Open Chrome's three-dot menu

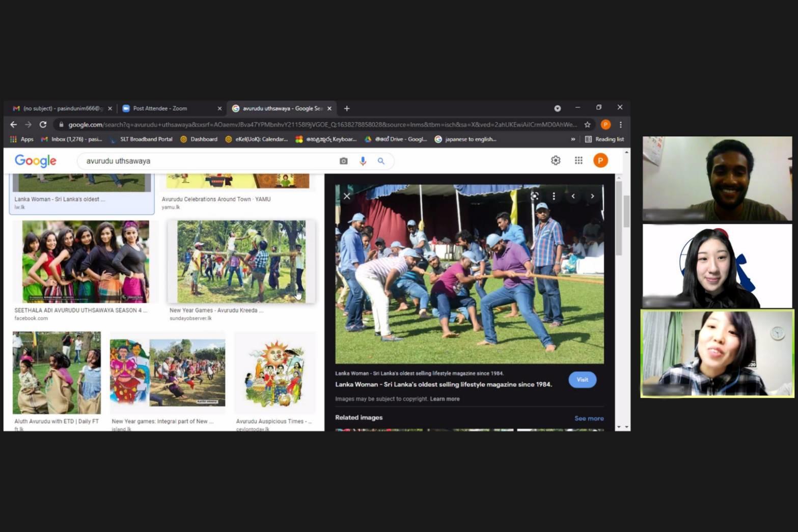[620, 125]
